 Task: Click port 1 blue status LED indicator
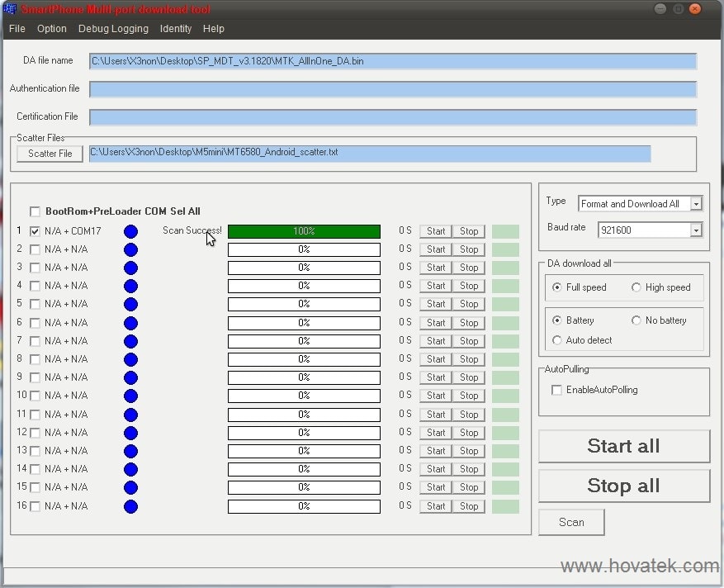[x=130, y=231]
